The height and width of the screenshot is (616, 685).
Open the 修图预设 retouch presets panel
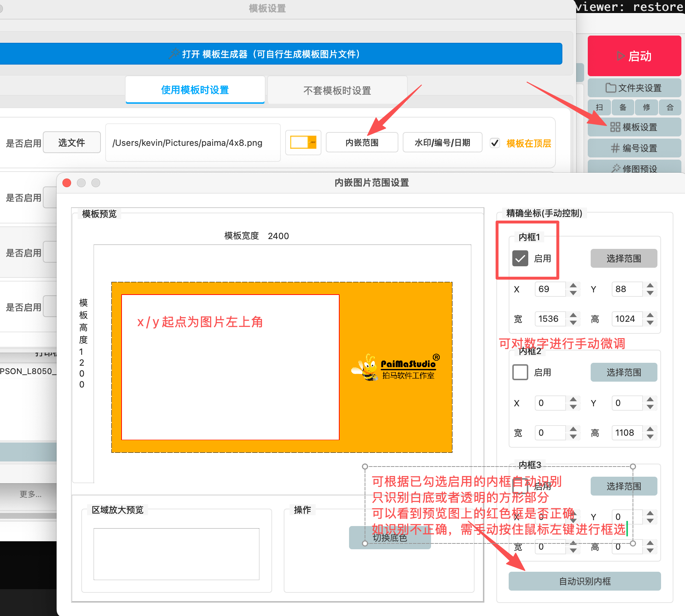click(634, 168)
